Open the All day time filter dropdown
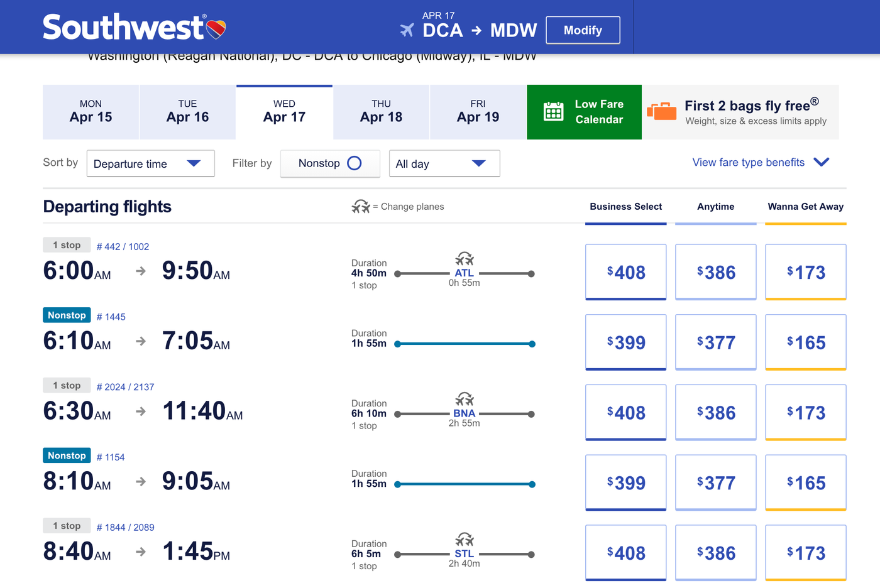Screen dimensions: 880x588 point(444,163)
